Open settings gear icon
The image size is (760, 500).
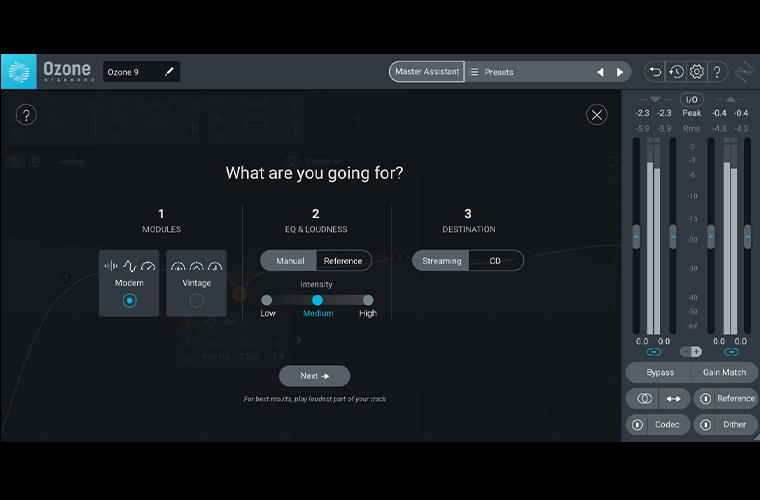tap(697, 72)
